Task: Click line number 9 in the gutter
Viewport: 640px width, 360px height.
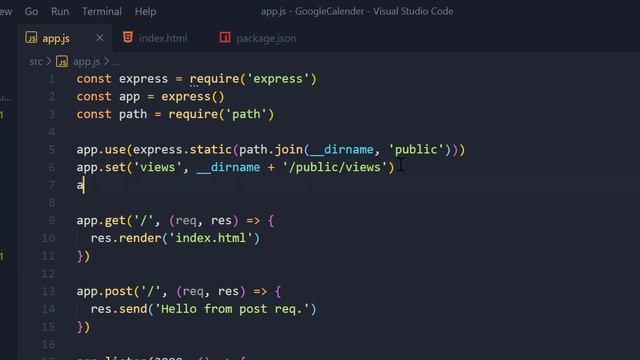Action: point(51,220)
